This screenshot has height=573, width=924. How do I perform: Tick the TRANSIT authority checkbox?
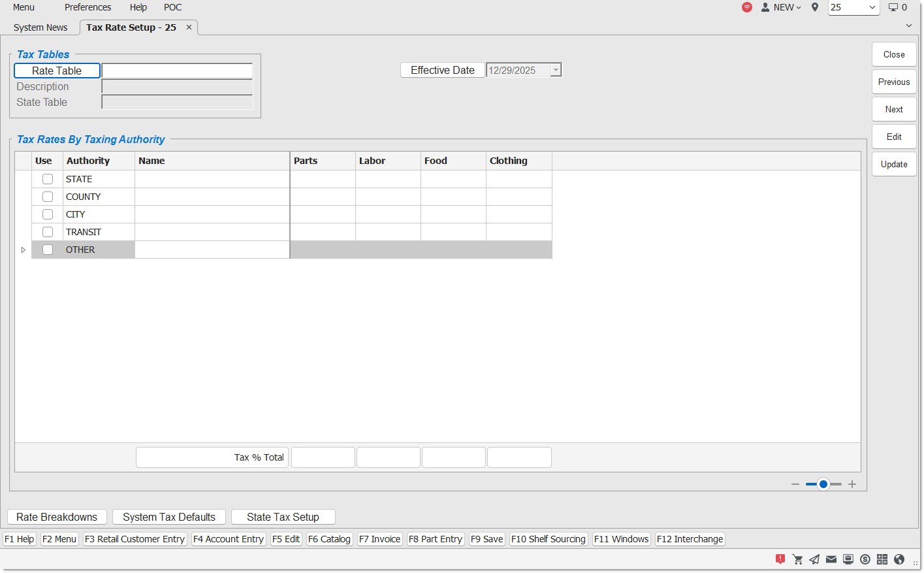tap(48, 232)
